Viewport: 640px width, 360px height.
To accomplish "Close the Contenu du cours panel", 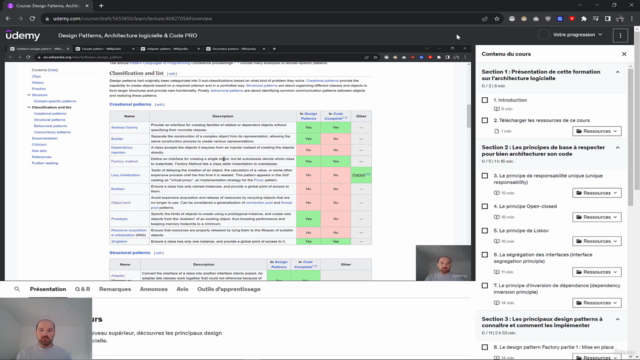I will coord(624,54).
